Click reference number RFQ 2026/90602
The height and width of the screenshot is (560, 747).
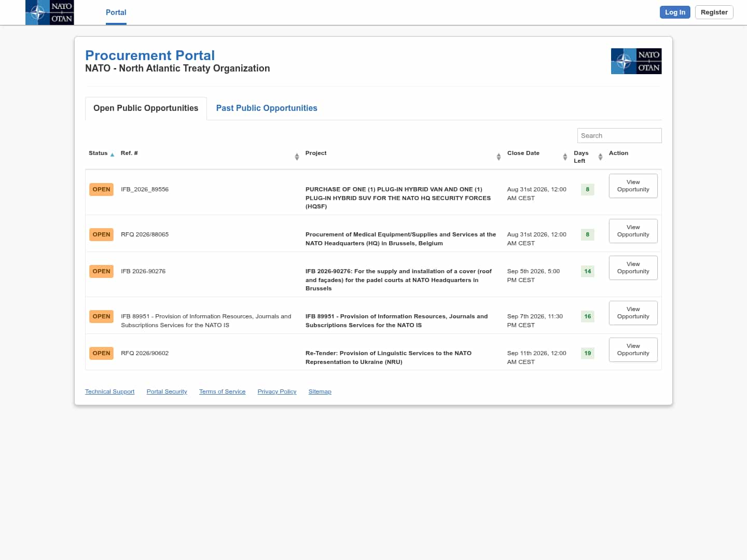145,353
